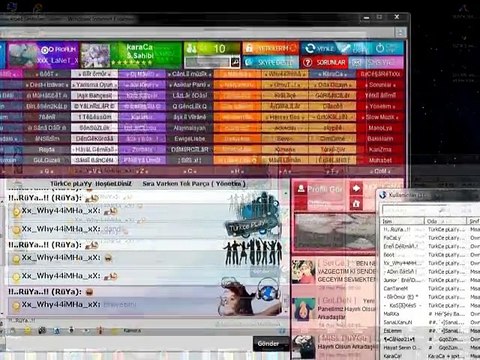Select the CânLî müzik room tab
The height and width of the screenshot is (360, 480).
189,74
